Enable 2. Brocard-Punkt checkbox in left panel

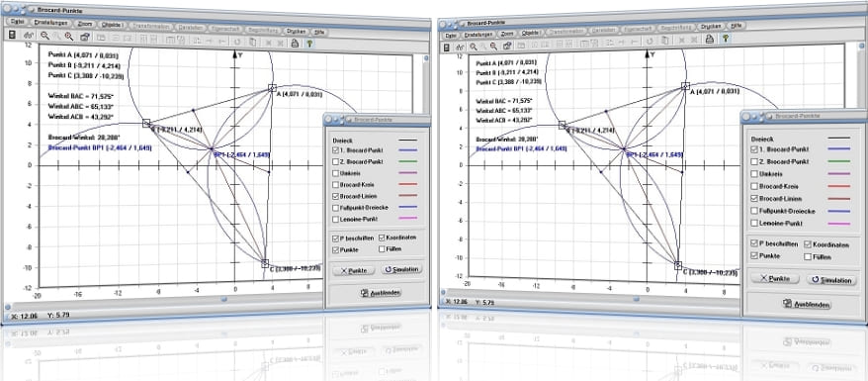coord(336,161)
